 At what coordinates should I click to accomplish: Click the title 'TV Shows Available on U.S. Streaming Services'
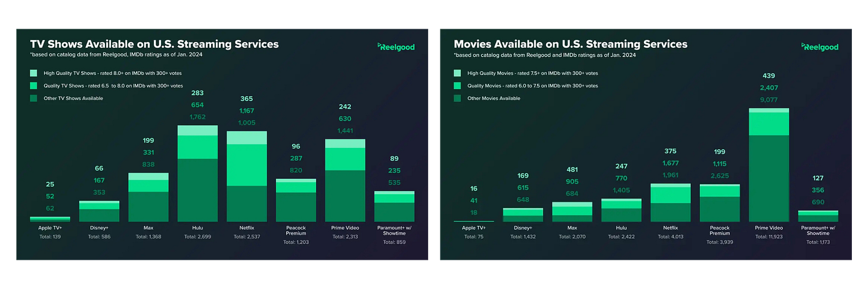(154, 44)
